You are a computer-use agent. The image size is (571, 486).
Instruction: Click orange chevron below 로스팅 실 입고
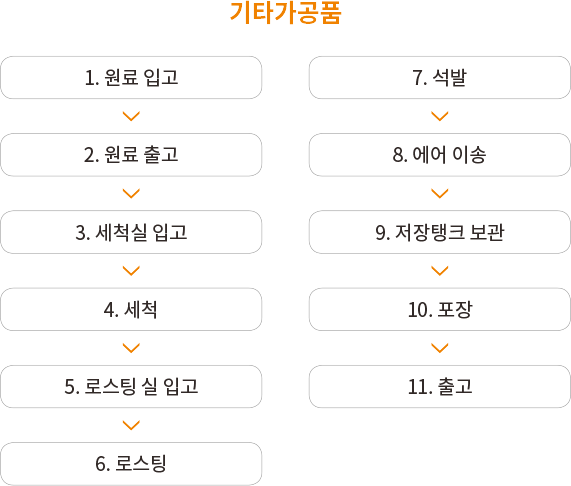131,425
